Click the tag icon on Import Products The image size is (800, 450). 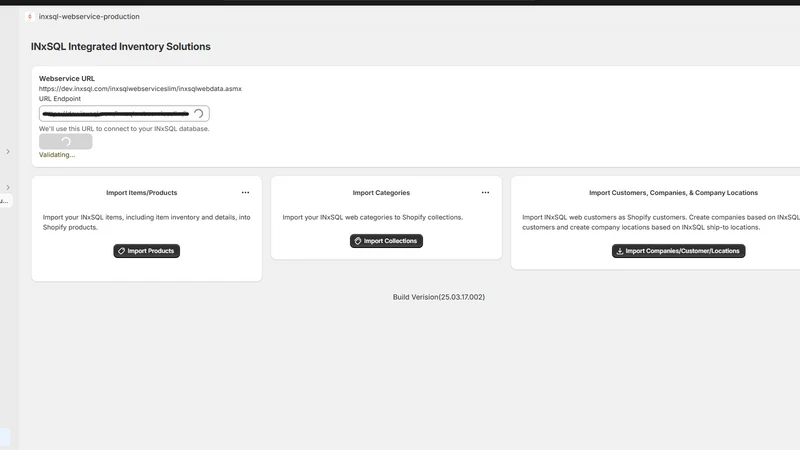tap(121, 251)
